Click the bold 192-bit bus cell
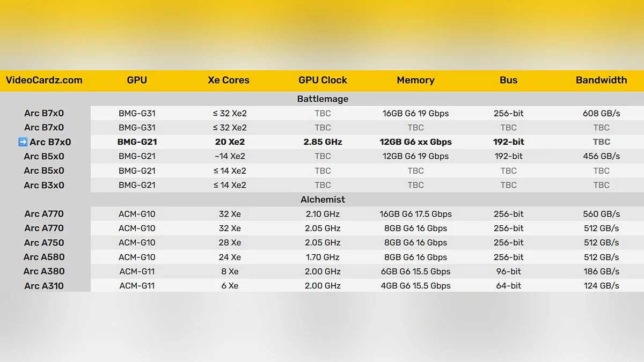The height and width of the screenshot is (362, 644). coord(508,142)
